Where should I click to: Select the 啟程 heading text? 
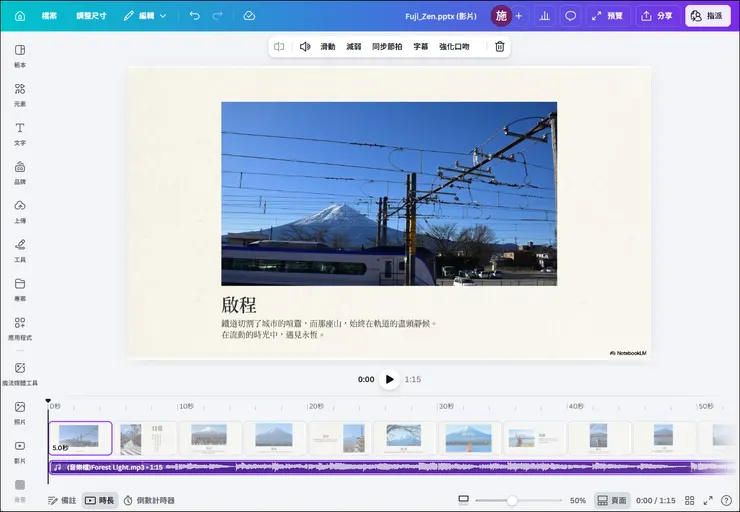point(239,305)
